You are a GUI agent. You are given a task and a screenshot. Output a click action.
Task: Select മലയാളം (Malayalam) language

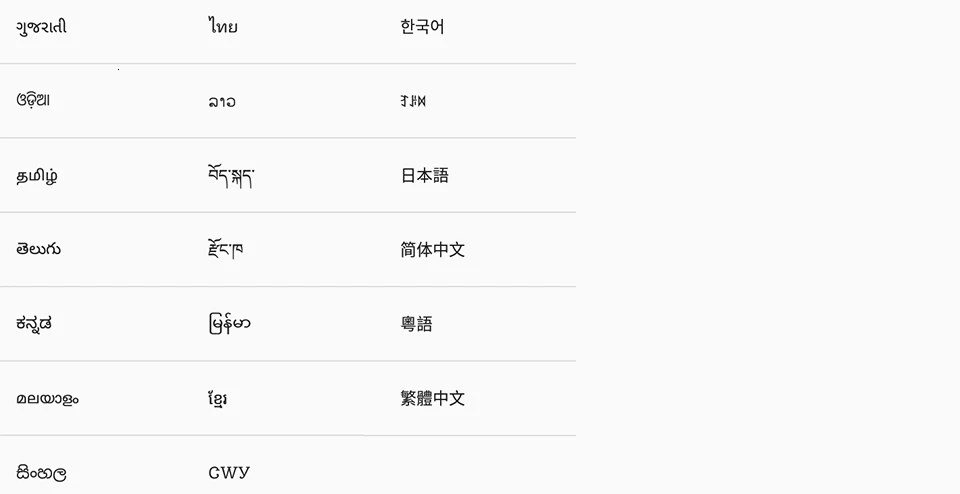tap(47, 399)
